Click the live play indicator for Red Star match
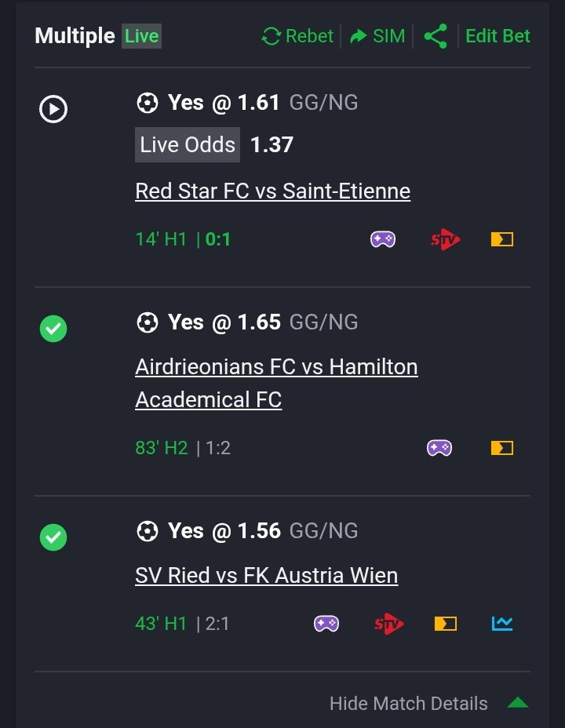This screenshot has width=565, height=728. click(53, 109)
